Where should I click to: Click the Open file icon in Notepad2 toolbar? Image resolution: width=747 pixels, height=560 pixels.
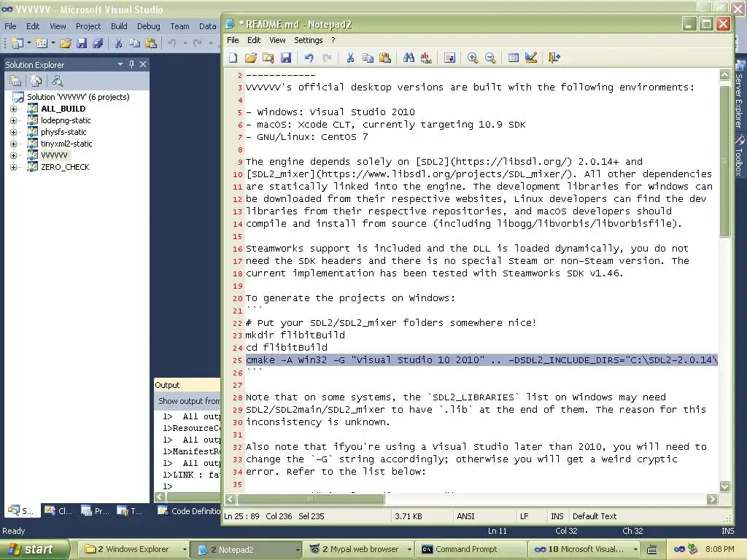click(x=251, y=58)
